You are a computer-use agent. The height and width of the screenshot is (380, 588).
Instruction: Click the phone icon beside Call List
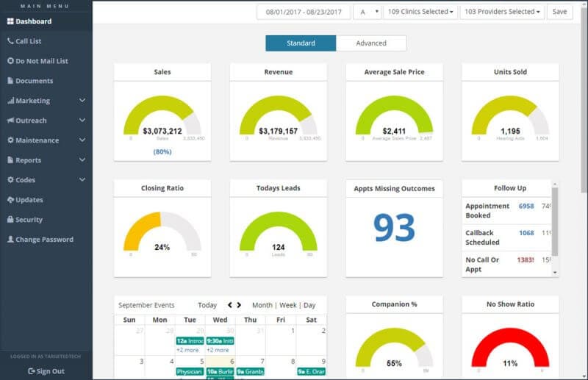pos(10,41)
